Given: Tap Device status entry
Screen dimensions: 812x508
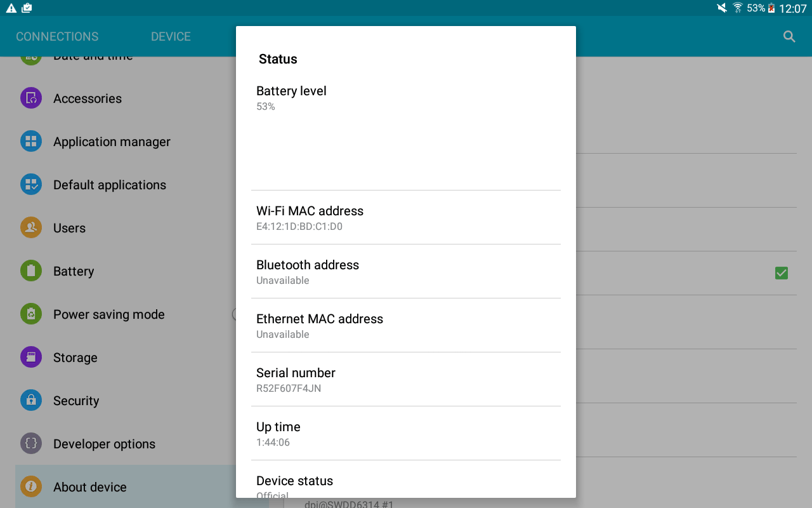Looking at the screenshot, I should [x=406, y=479].
